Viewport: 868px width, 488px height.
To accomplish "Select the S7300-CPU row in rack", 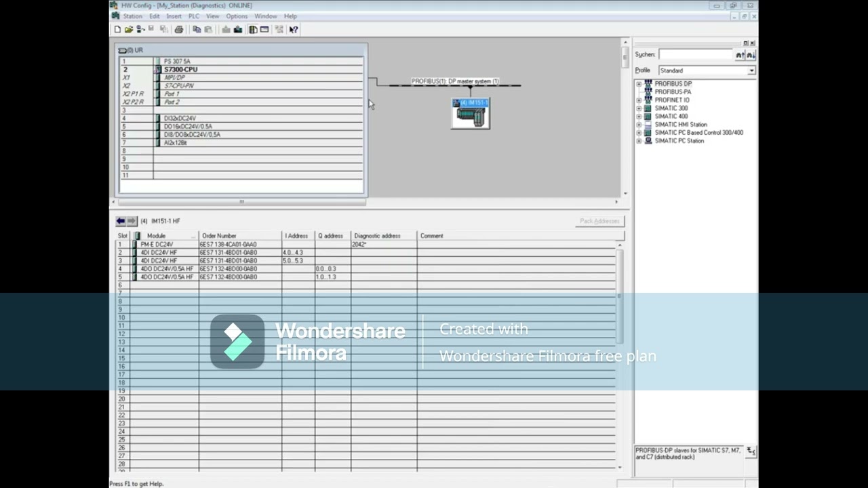I will point(241,70).
